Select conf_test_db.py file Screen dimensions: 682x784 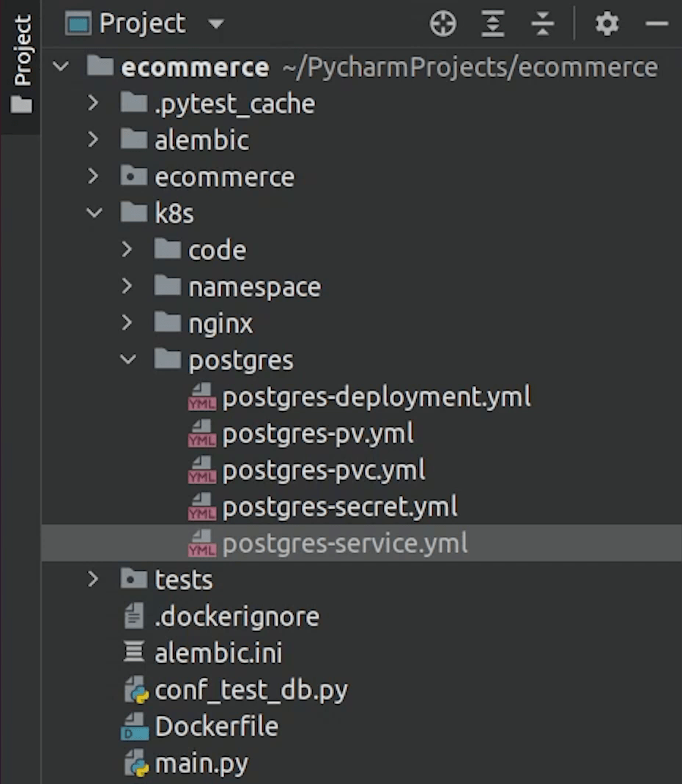coord(251,690)
